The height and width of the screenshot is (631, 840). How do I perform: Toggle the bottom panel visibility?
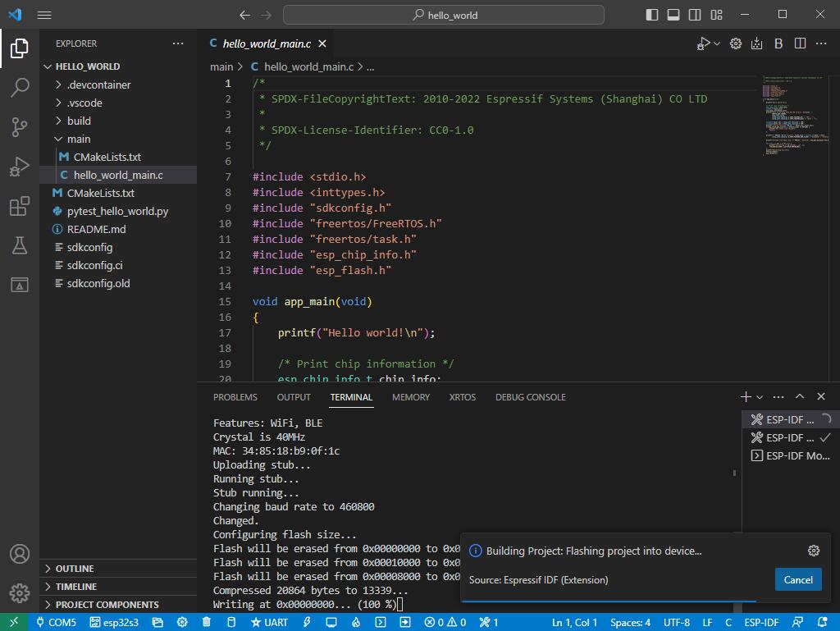coord(673,15)
